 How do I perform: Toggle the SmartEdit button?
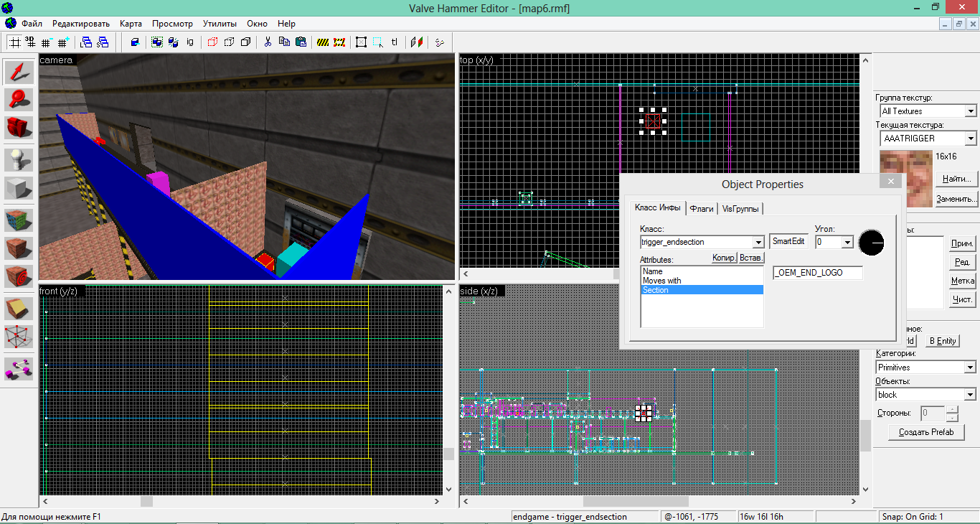tap(788, 241)
